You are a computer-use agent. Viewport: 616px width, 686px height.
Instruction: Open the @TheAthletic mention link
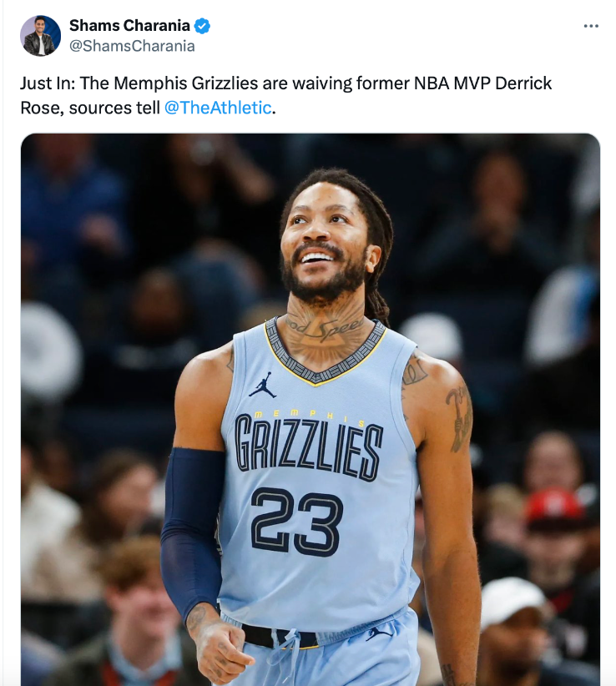pyautogui.click(x=218, y=108)
